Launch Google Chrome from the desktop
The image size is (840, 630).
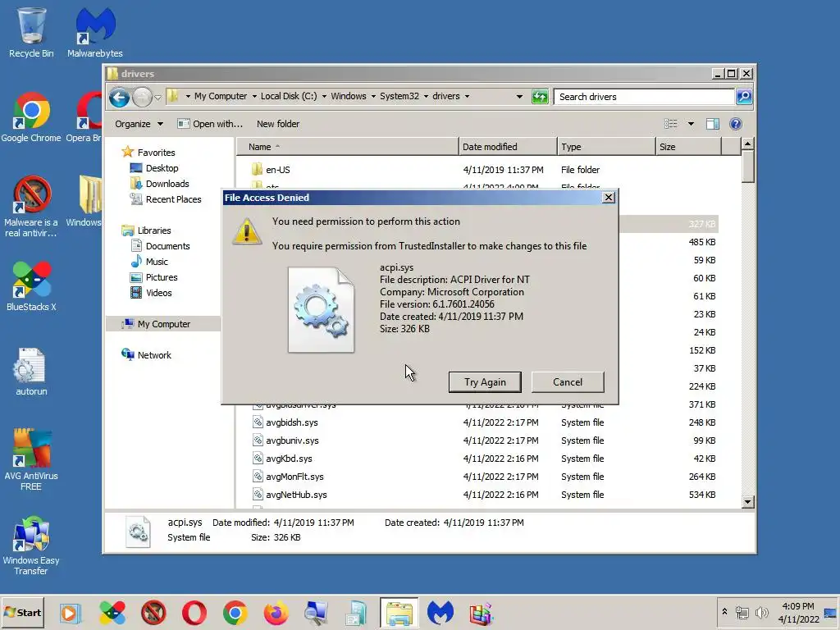31,116
